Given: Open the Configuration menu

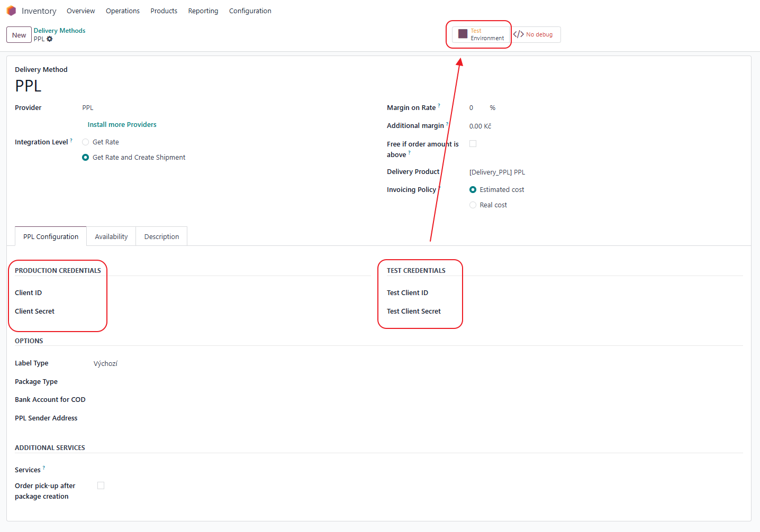Looking at the screenshot, I should (250, 11).
